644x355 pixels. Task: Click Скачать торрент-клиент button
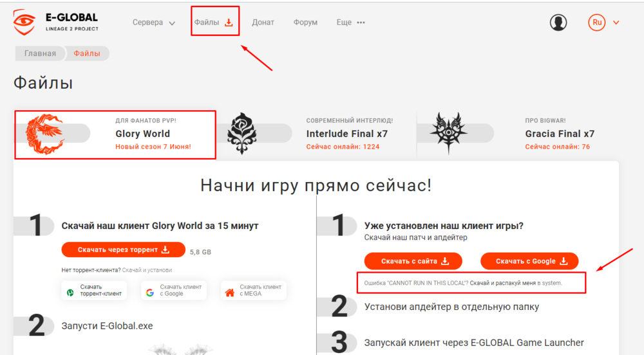click(94, 290)
